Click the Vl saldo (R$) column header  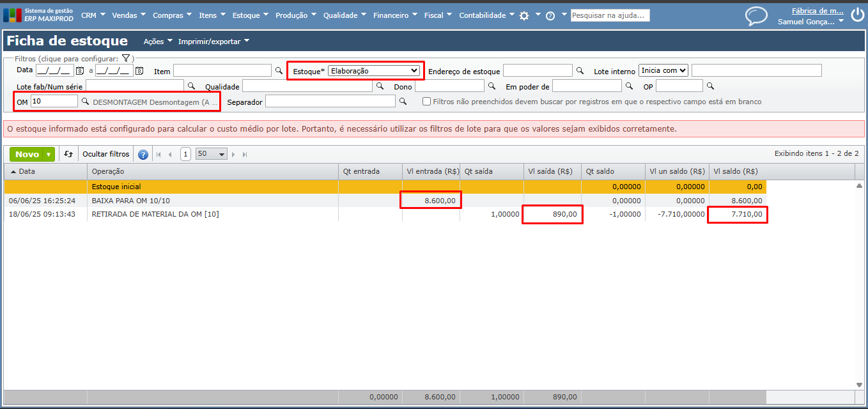[738, 171]
